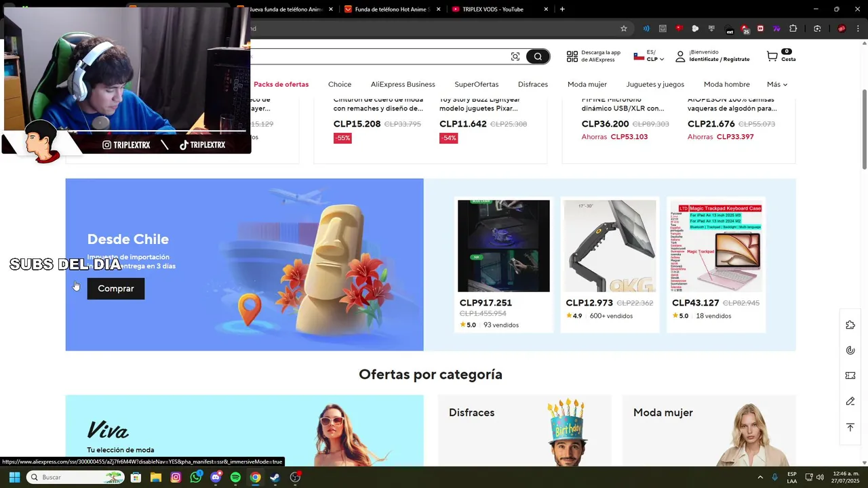Open Magic Trackpad Keyboard Case product
Screen dimensions: 868x488
point(716,246)
